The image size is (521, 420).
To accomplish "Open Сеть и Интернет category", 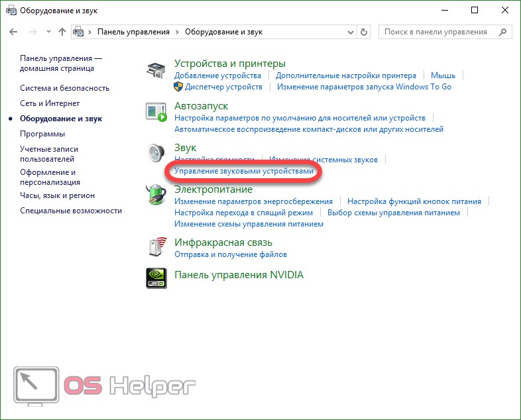I will [50, 103].
